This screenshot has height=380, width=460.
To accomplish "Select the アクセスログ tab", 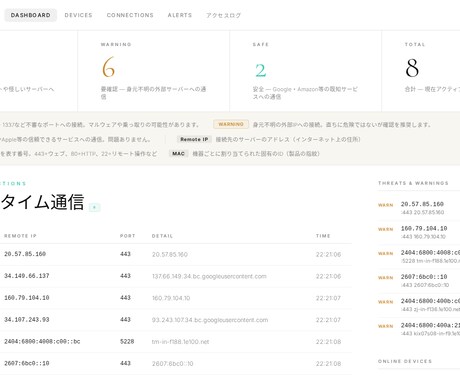I will tap(223, 15).
